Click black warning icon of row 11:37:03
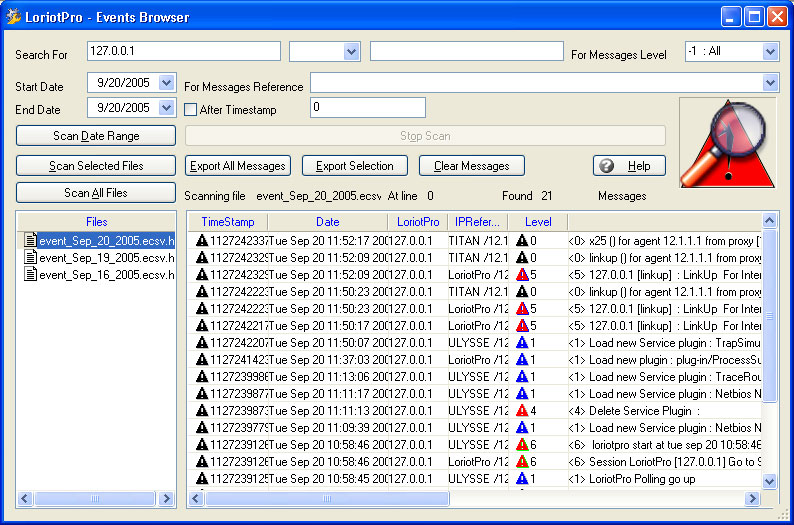 coord(202,359)
